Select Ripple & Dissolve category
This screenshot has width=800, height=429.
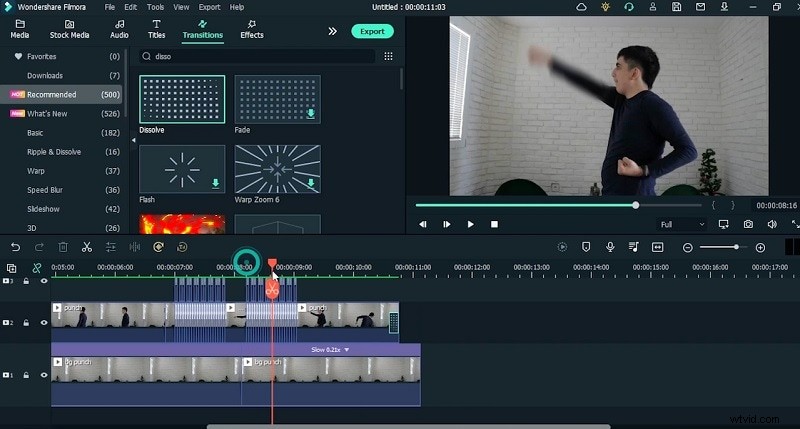61,152
